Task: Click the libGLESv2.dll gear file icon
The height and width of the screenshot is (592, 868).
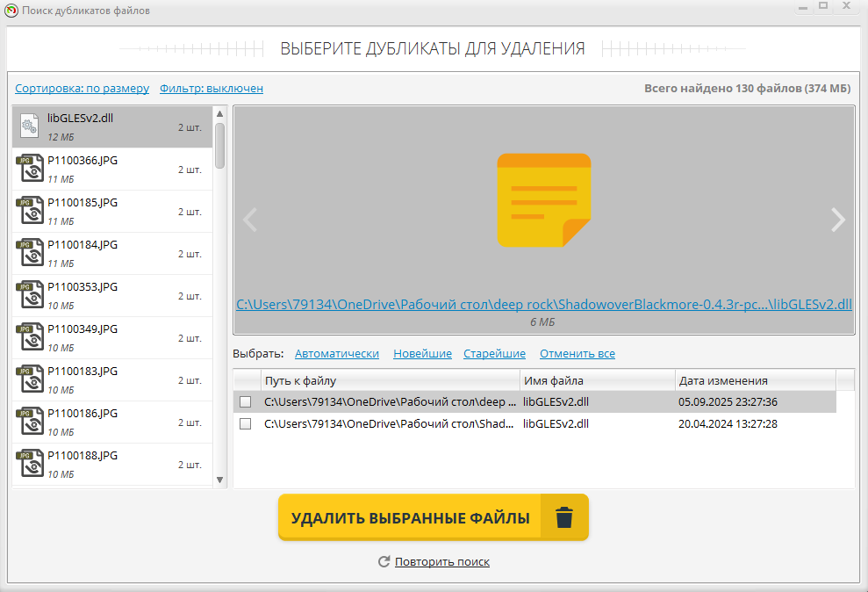Action: point(29,126)
